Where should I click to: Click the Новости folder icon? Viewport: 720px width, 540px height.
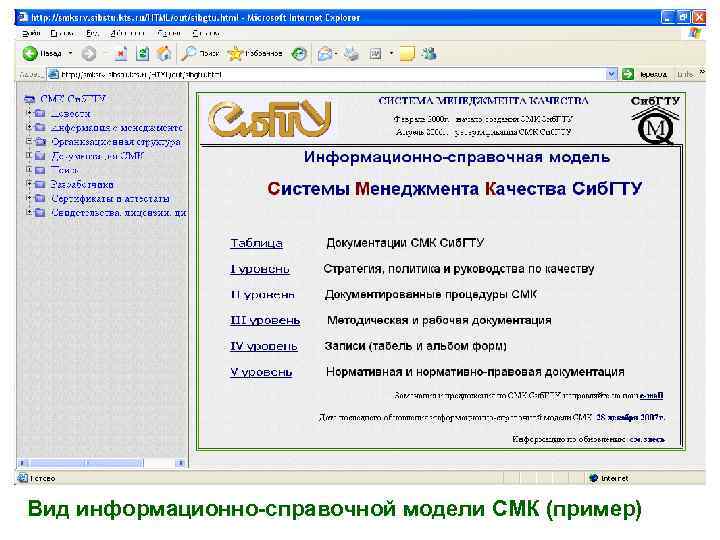click(x=40, y=113)
